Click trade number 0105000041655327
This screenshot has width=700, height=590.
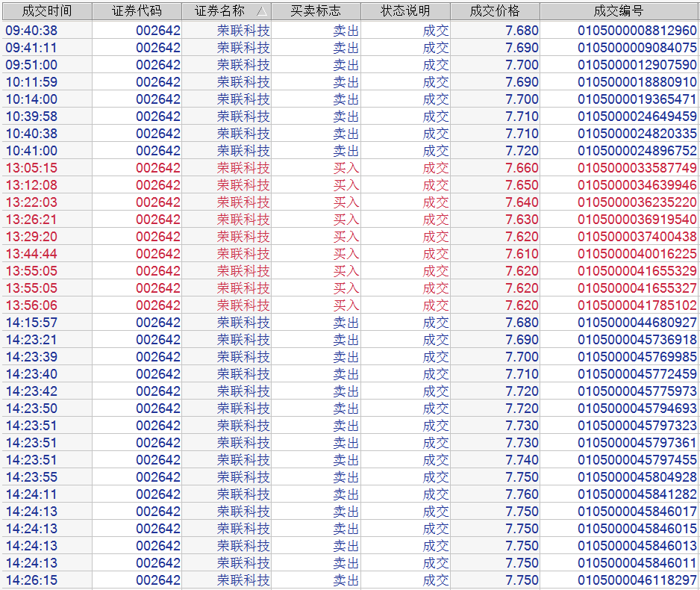(637, 288)
